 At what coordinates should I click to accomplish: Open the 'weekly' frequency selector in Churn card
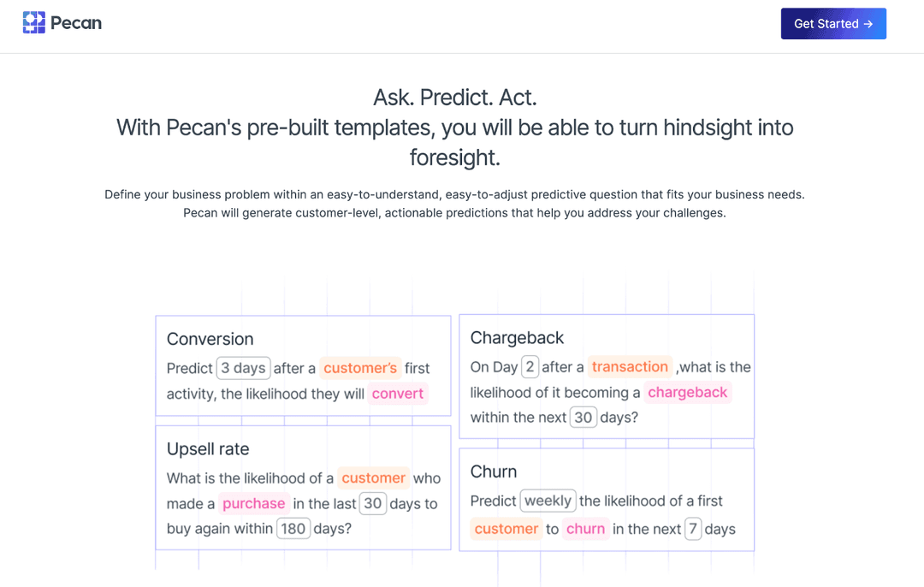click(x=548, y=501)
